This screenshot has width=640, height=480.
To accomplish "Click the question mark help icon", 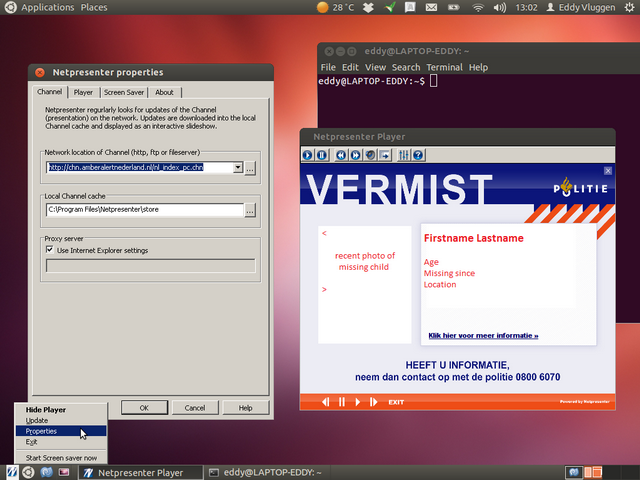I will coord(418,155).
